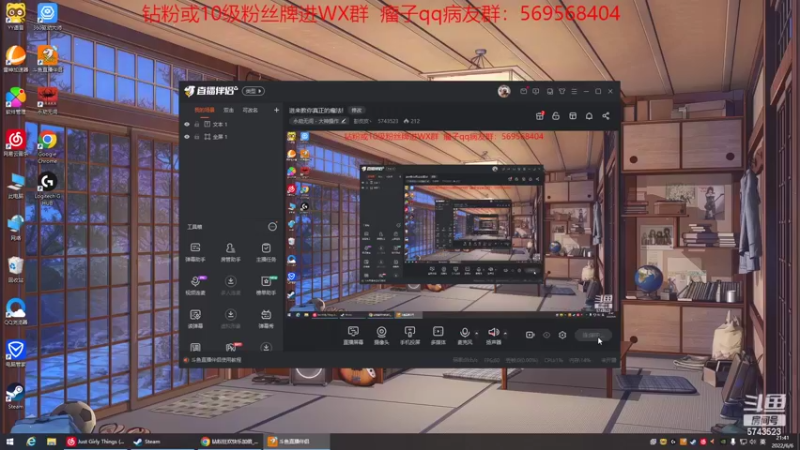Screen dimensions: 800x450
Task: Switch to Just Girly Things taskbar item
Action: point(96,442)
